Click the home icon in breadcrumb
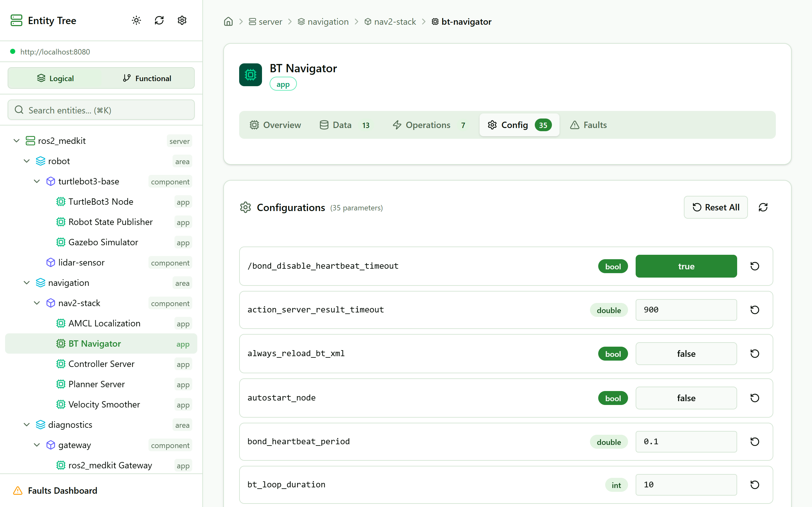Viewport: 812px width, 507px height. (x=228, y=22)
